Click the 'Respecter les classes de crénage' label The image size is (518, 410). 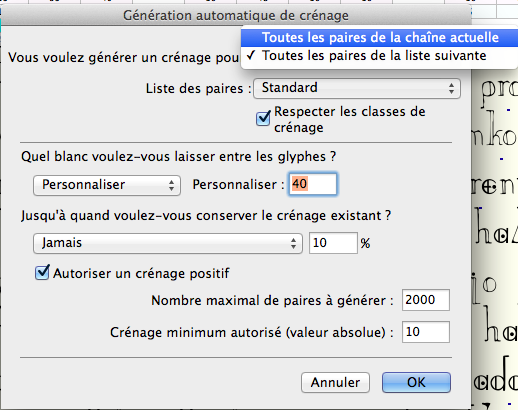(350, 119)
